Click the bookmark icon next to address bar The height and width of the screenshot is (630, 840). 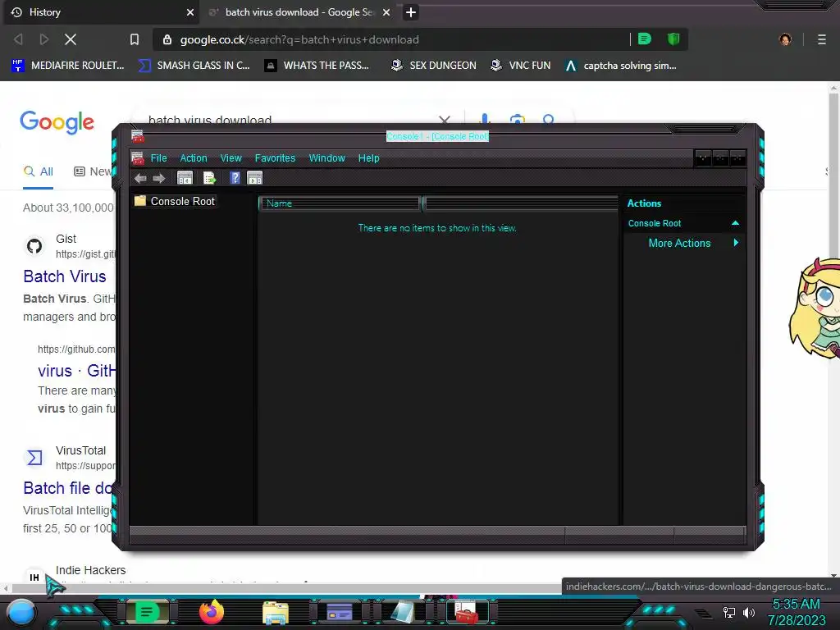135,39
